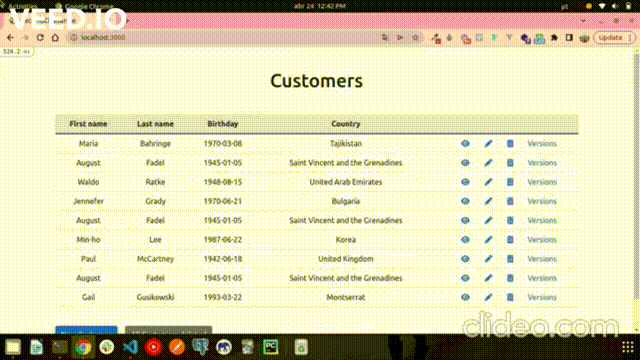Select birthday 1993-03-22
Image resolution: width=640 pixels, height=360 pixels.
click(x=222, y=297)
